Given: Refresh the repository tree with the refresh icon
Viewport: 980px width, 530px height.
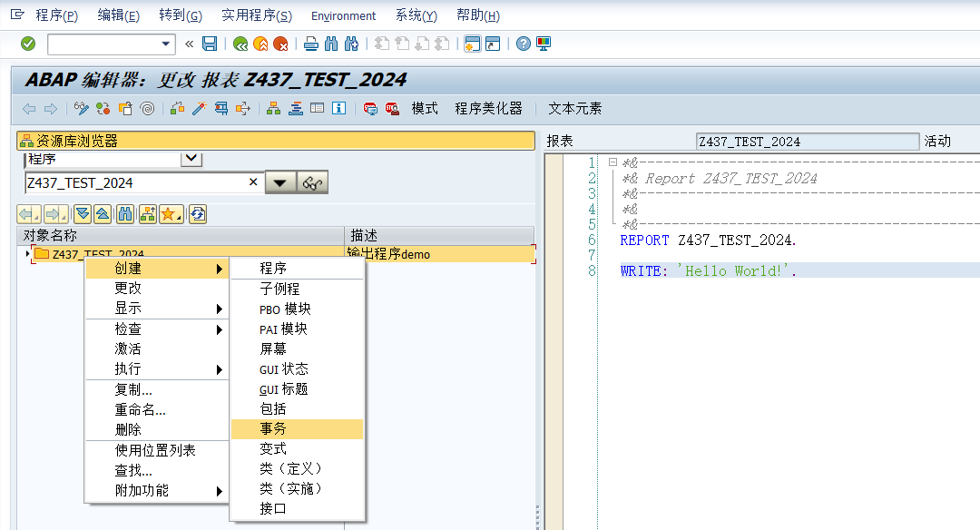Looking at the screenshot, I should (x=198, y=212).
